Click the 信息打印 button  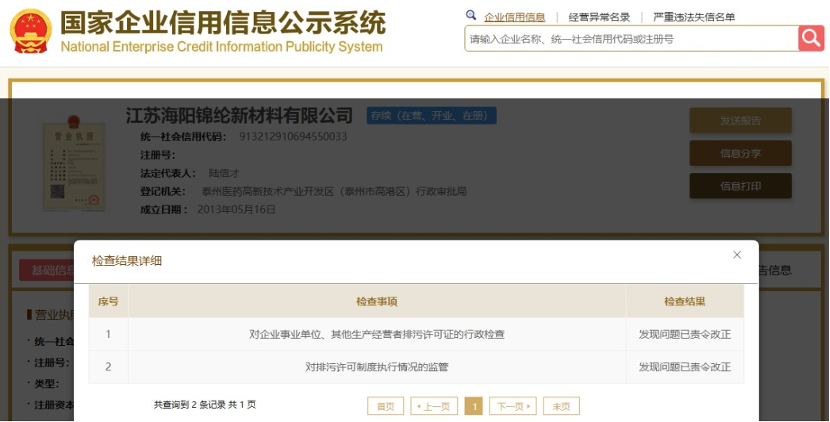click(x=741, y=186)
